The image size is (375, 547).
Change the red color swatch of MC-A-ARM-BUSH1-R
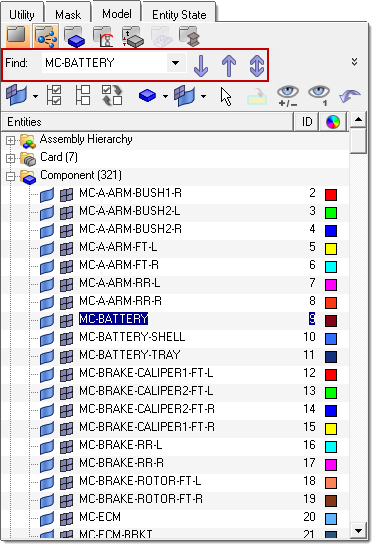(x=331, y=195)
